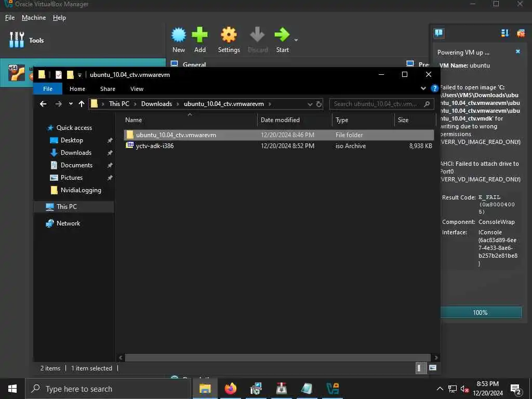The width and height of the screenshot is (532, 399).
Task: Select This PC in the navigation pane
Action: pos(66,207)
